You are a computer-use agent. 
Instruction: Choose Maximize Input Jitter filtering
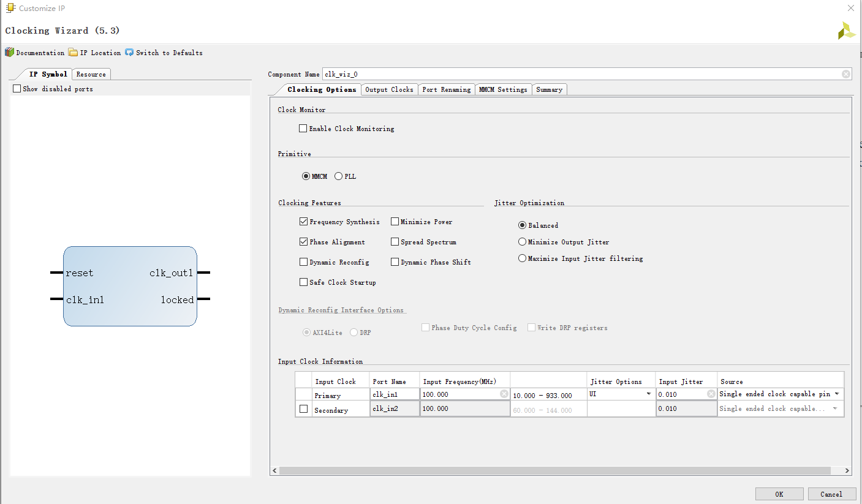pyautogui.click(x=522, y=258)
